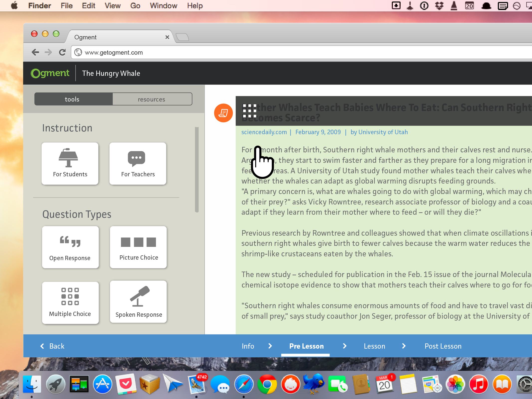Click the Ogment logo

coord(50,73)
